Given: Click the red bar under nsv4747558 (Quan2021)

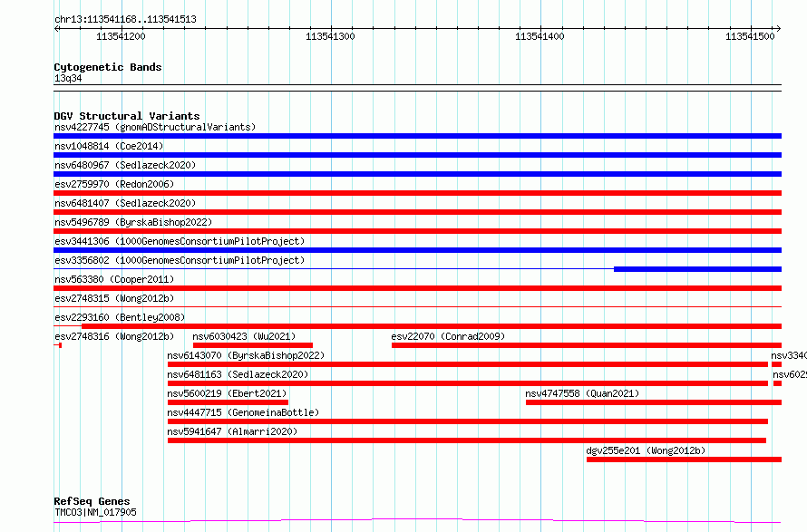Looking at the screenshot, I should (x=654, y=402).
